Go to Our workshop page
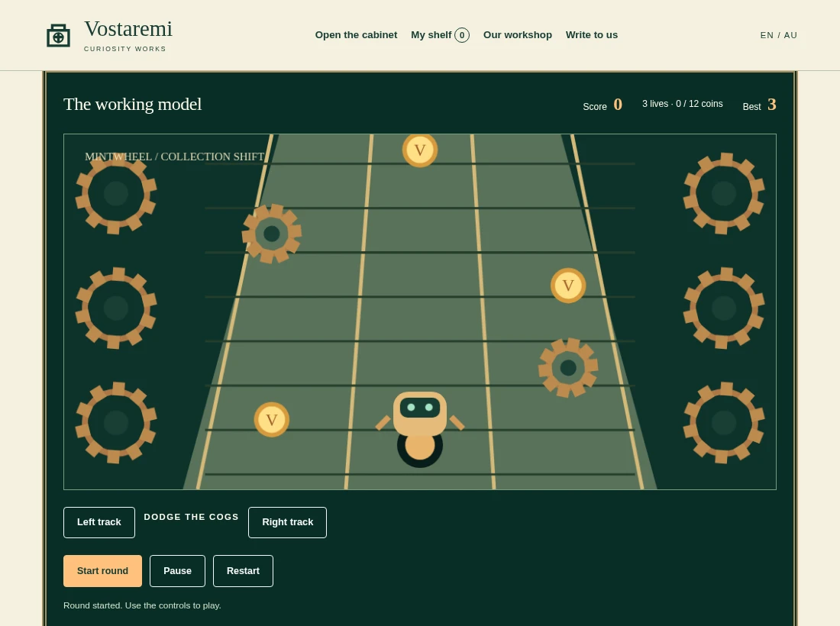840x626 pixels. [x=518, y=35]
